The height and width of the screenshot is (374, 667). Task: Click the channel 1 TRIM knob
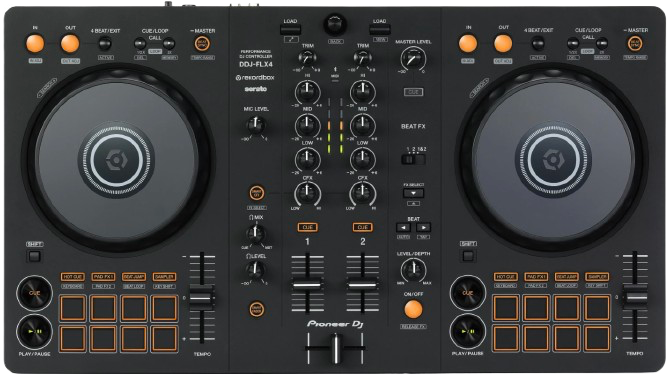point(307,58)
